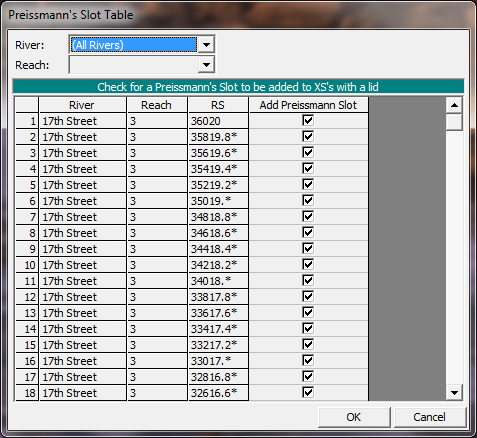Click OK to confirm slot table
This screenshot has height=438, width=477.
click(354, 417)
